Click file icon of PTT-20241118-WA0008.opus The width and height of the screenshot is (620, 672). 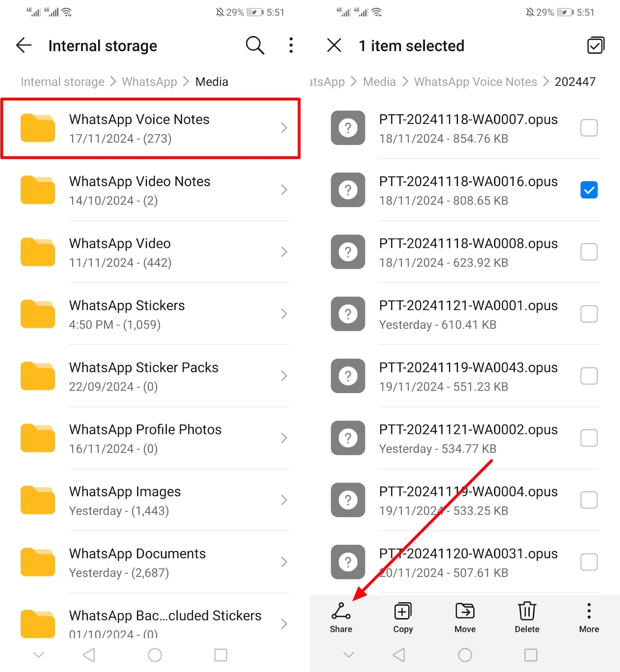(x=348, y=252)
